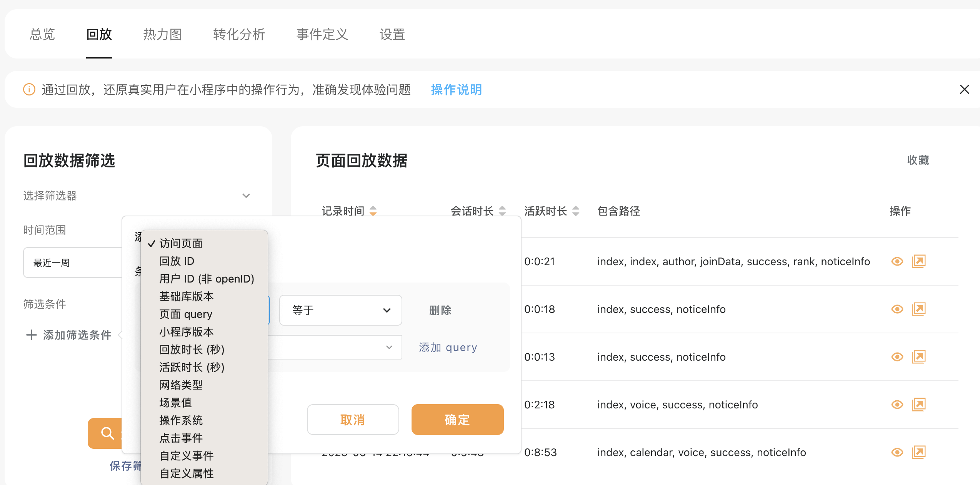Image resolution: width=980 pixels, height=485 pixels.
Task: Click plus icon to add filter condition
Action: pyautogui.click(x=32, y=335)
